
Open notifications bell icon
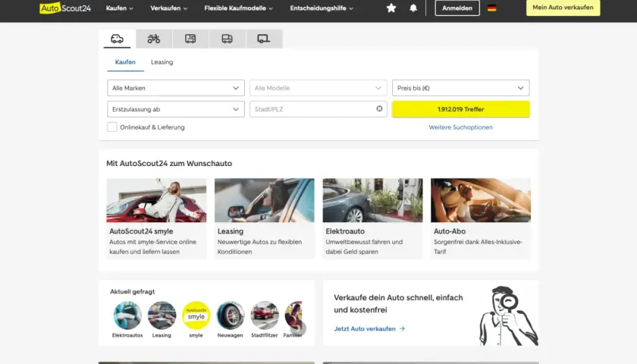point(413,8)
